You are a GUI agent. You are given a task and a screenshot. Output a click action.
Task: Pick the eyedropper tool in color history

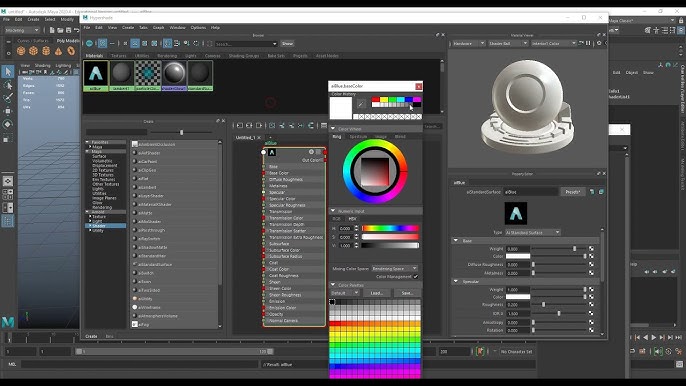(361, 104)
